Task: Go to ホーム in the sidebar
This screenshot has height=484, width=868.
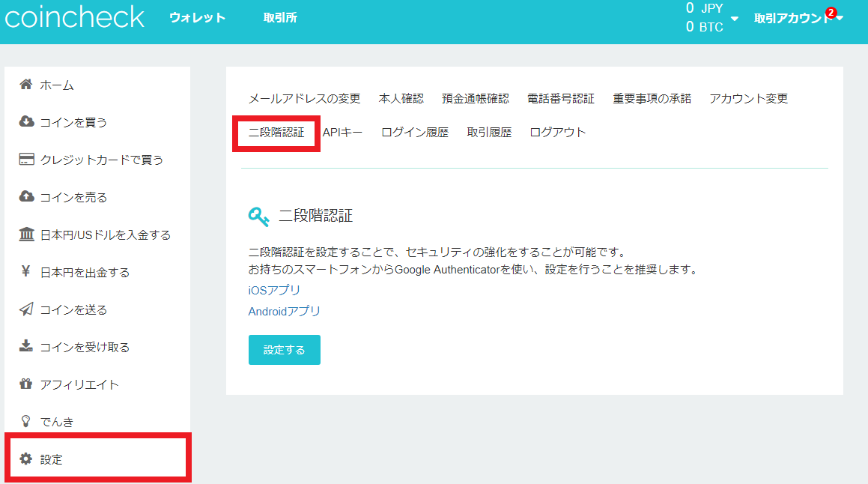Action: click(56, 85)
